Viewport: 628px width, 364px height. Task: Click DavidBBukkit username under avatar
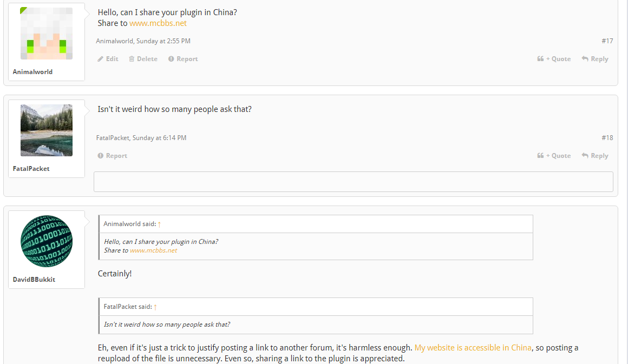34,280
